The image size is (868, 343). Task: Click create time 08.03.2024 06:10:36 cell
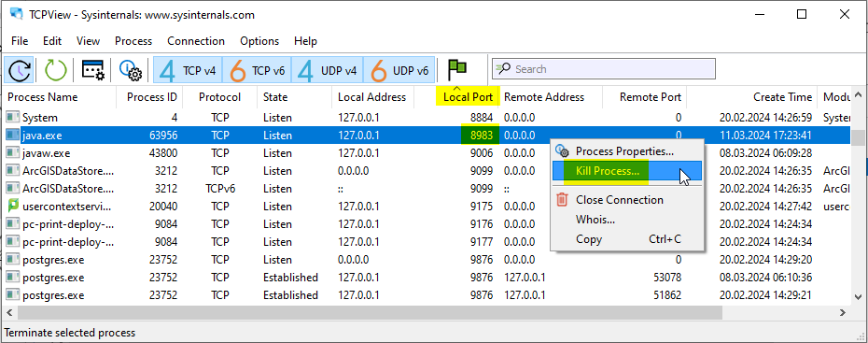pos(765,277)
